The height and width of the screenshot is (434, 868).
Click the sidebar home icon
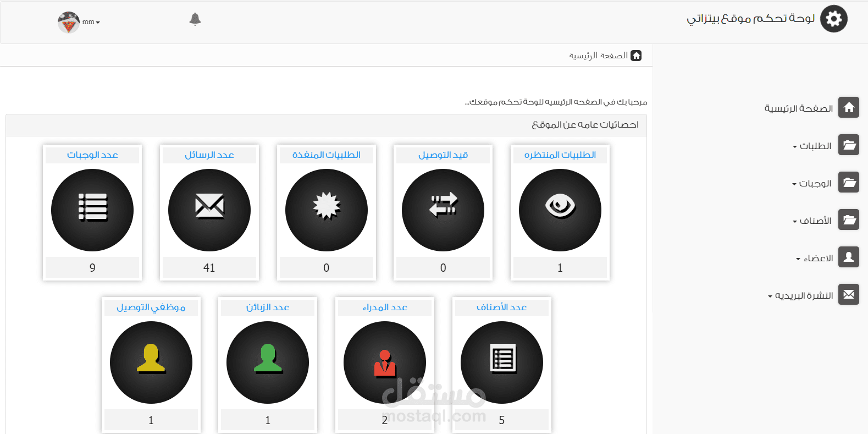point(849,107)
